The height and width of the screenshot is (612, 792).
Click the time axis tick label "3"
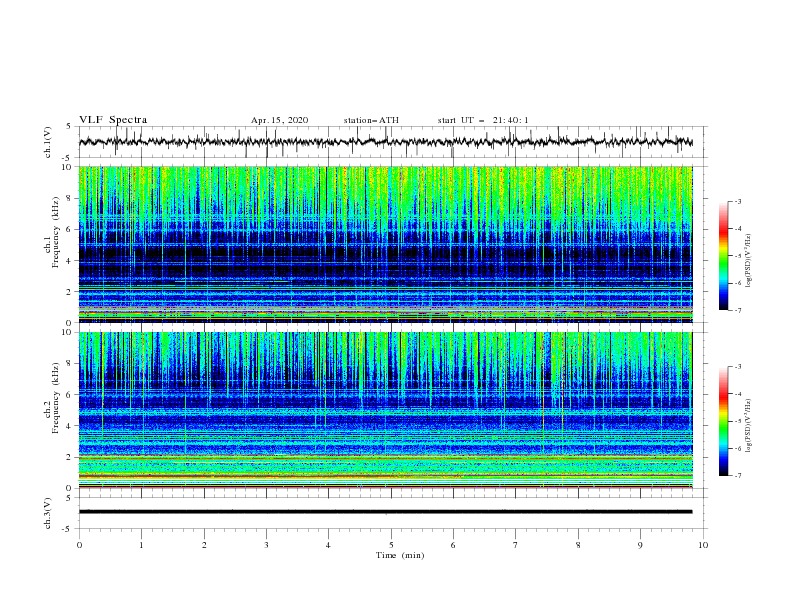(x=266, y=545)
